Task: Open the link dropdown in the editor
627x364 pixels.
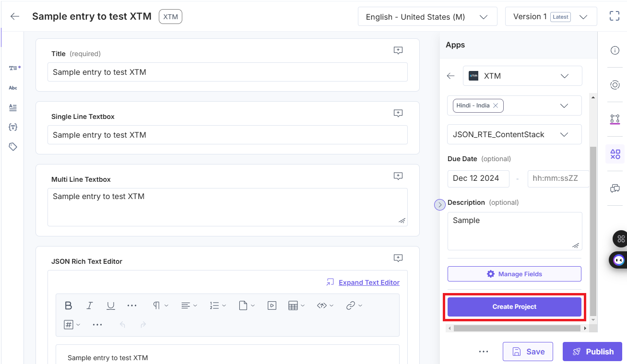Action: coord(354,305)
